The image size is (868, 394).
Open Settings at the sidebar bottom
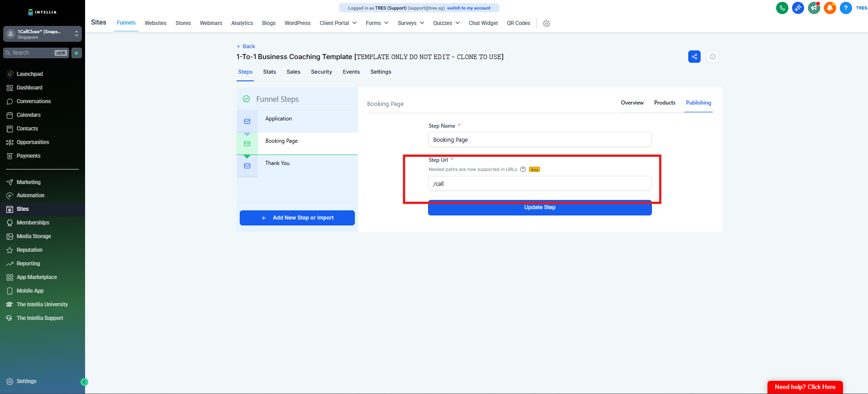pos(22,381)
